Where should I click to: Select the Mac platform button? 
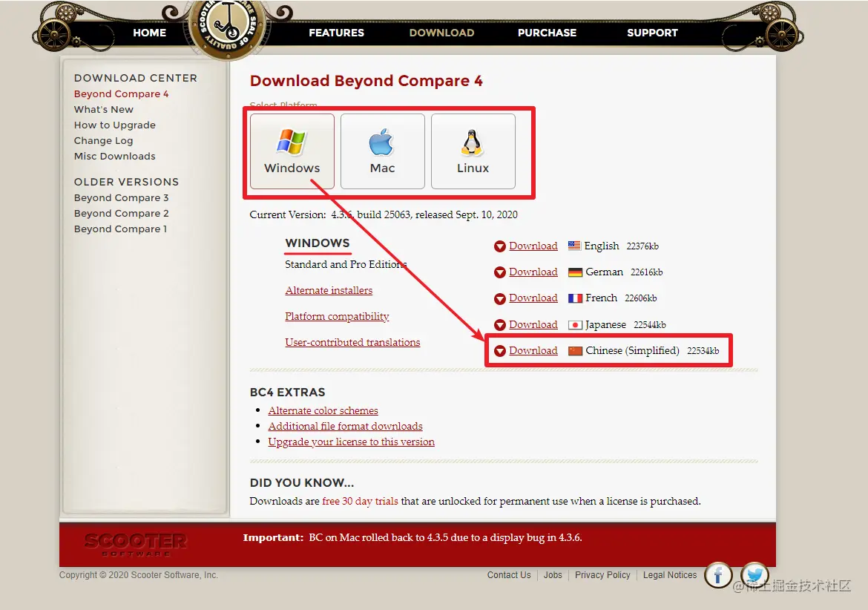tap(383, 151)
